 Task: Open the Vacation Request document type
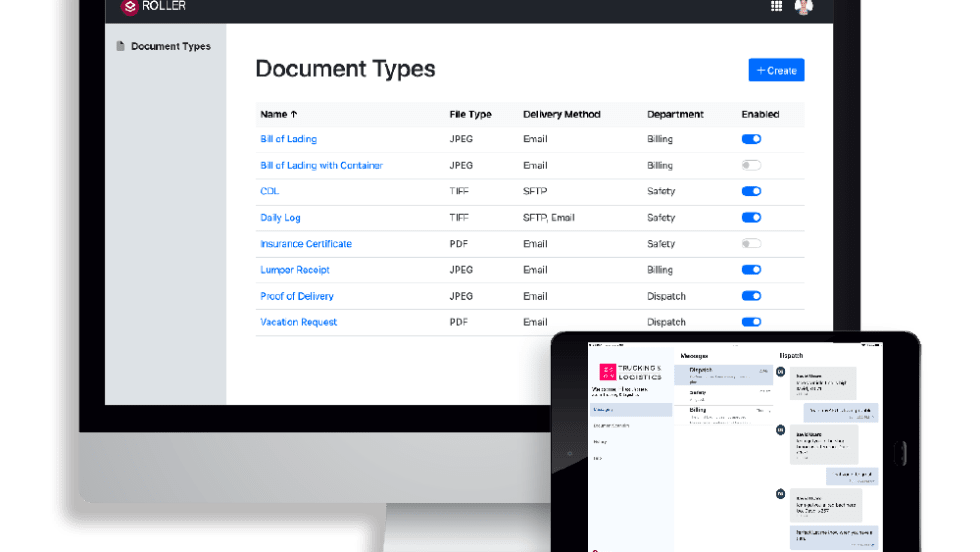pyautogui.click(x=298, y=322)
